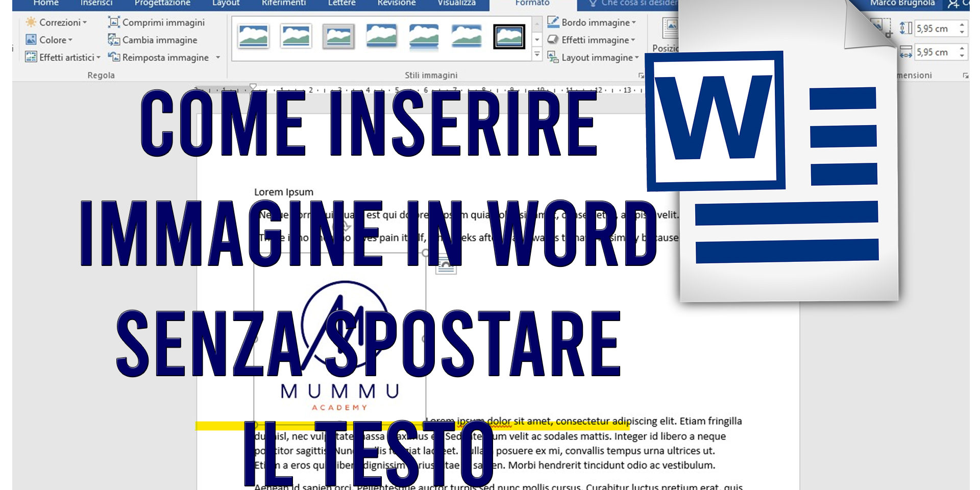Apply the fourth picture style in the gallery
This screenshot has width=980, height=490.
[381, 37]
